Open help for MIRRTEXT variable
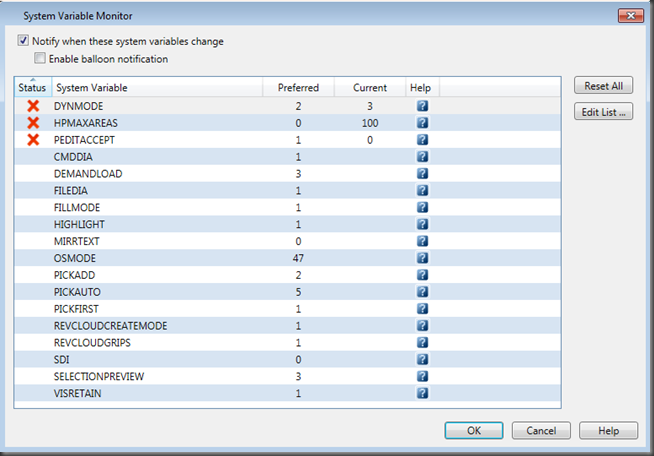The height and width of the screenshot is (456, 654). [422, 241]
